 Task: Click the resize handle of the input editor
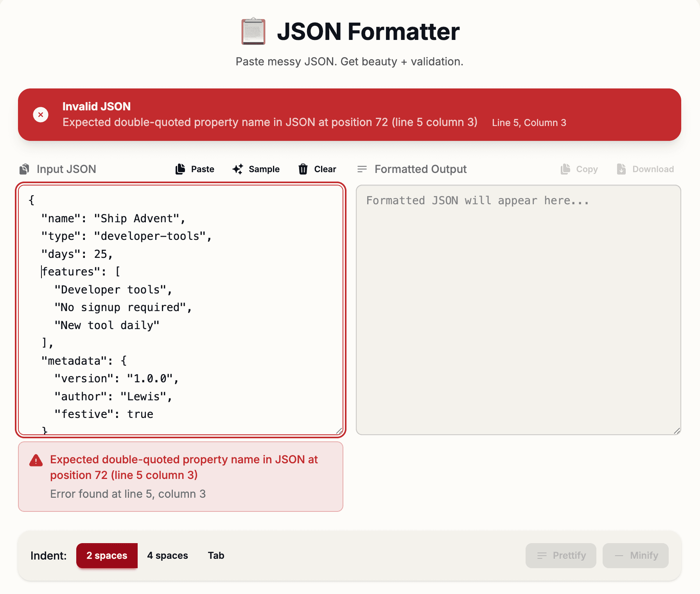point(339,430)
